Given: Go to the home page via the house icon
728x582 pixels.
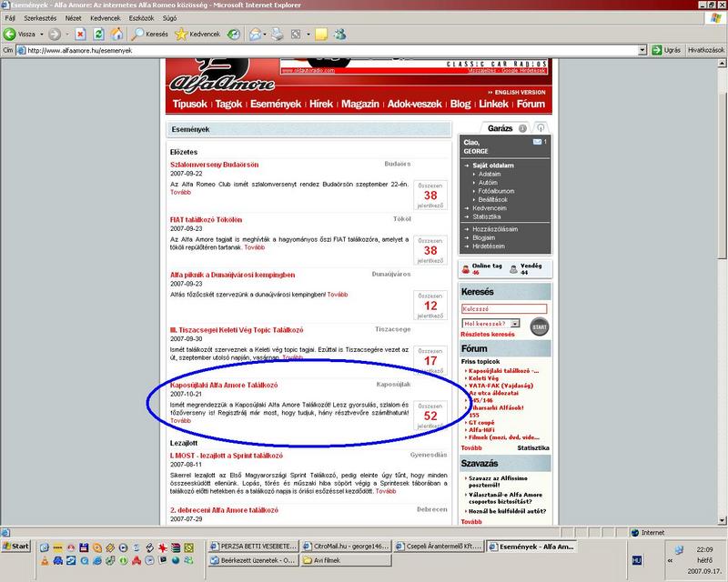Looking at the screenshot, I should [x=116, y=34].
